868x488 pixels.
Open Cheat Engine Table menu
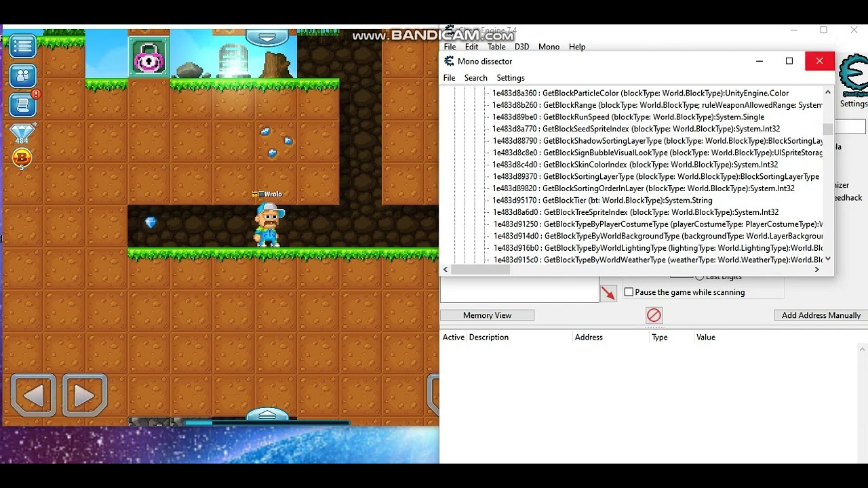pos(496,47)
